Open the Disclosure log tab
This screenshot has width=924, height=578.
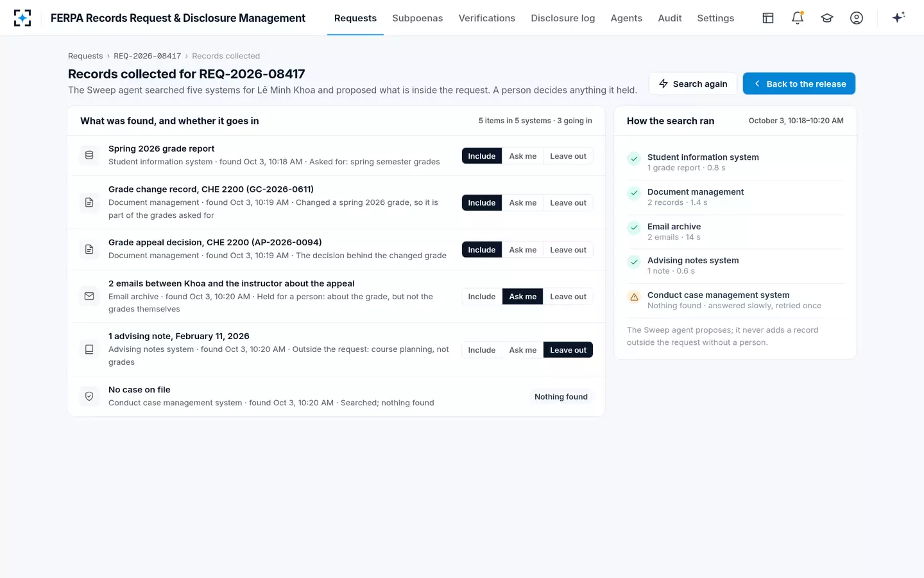563,18
